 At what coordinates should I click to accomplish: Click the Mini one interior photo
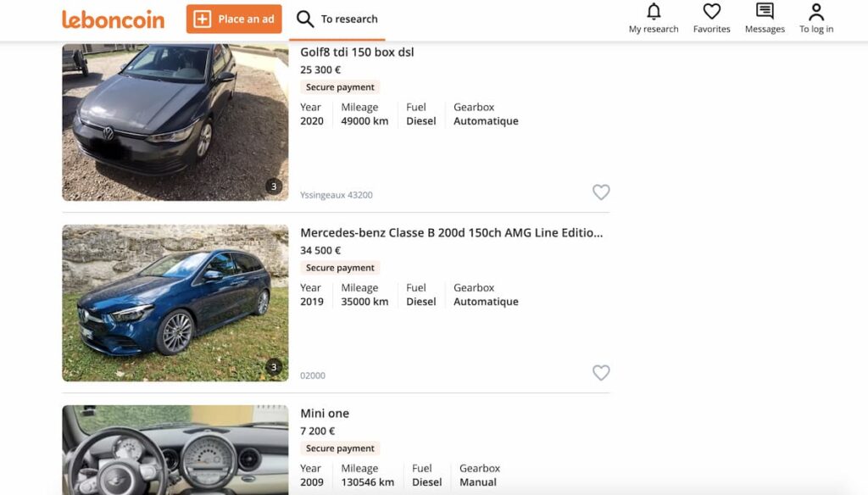[x=175, y=450]
